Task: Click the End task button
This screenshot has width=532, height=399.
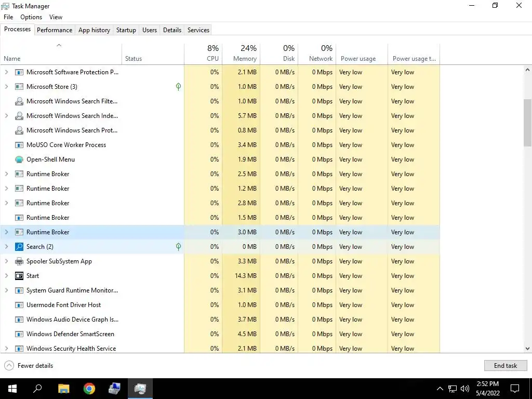Action: 506,365
